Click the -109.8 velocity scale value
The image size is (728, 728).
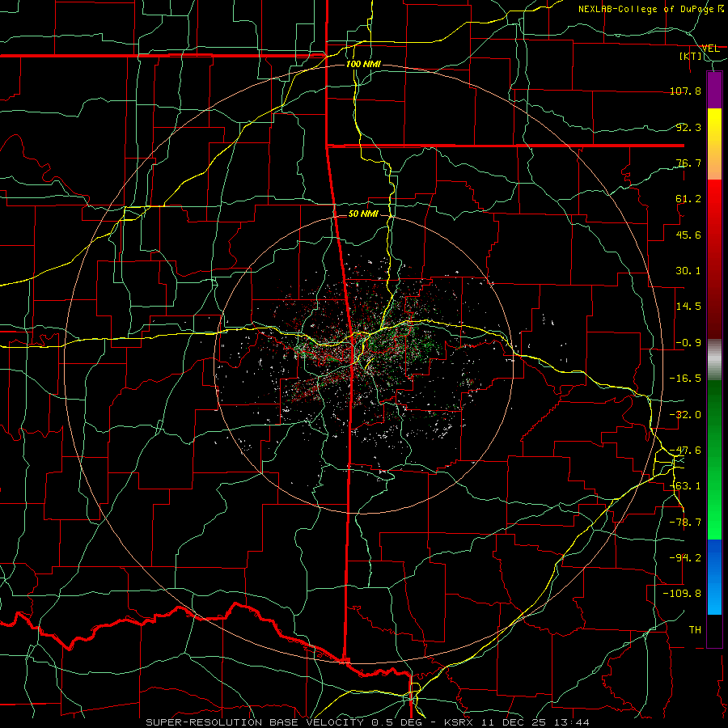coord(682,594)
